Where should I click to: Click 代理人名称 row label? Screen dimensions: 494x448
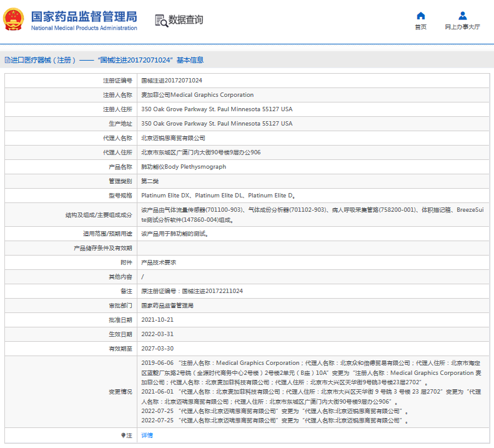tap(117, 138)
